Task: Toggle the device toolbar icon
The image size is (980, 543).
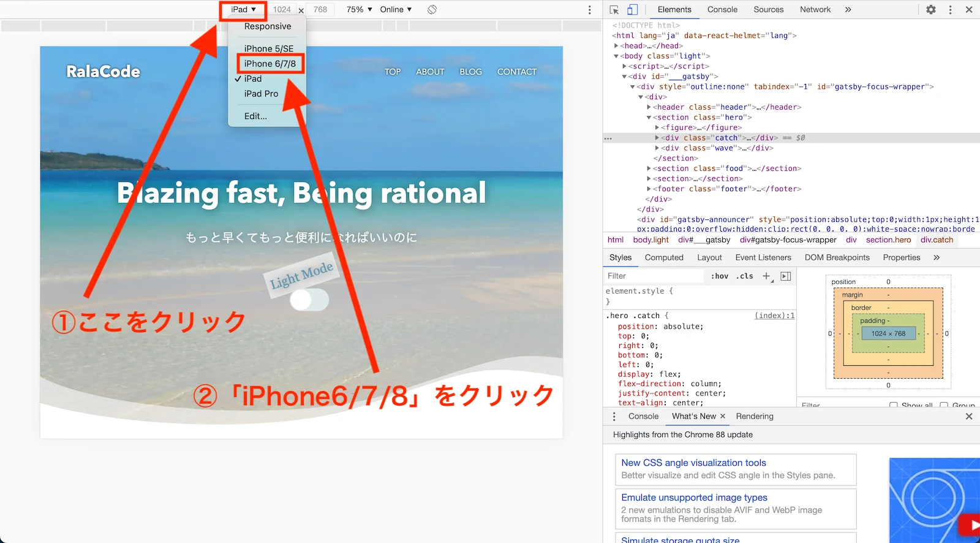Action: tap(632, 10)
